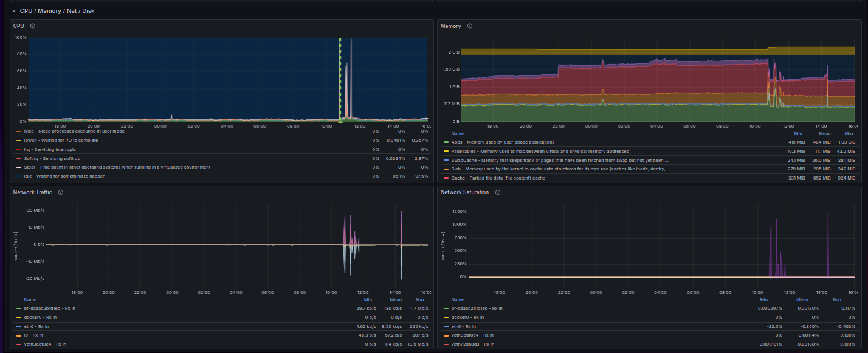Image resolution: width=868 pixels, height=353 pixels.
Task: Sort Network Saturation legend by Min column
Action: tap(764, 299)
